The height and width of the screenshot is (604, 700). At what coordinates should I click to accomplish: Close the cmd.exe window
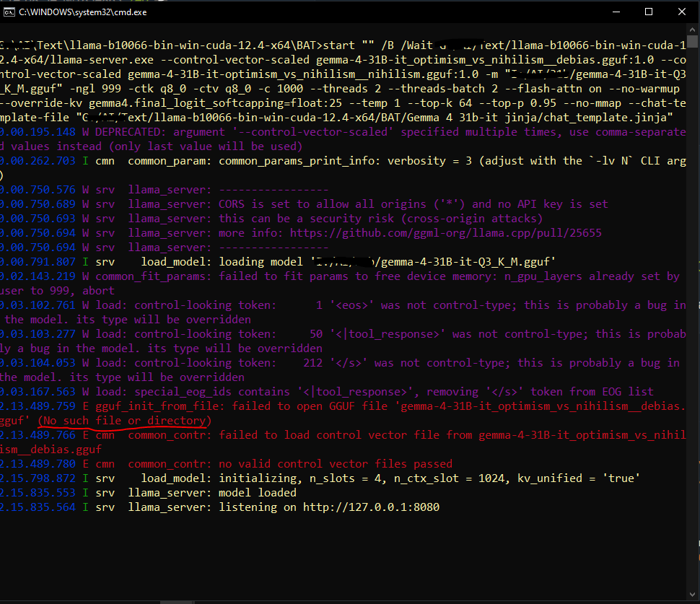click(682, 12)
